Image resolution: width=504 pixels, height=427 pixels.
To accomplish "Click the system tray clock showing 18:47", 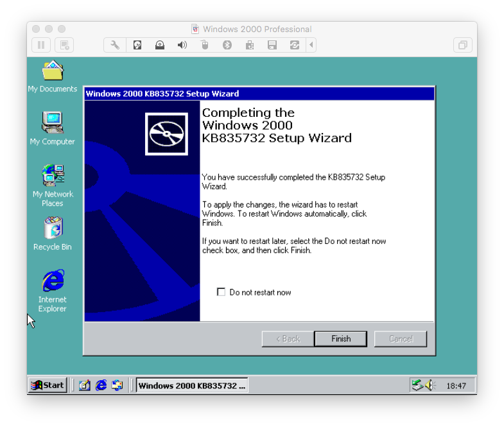I will 456,386.
